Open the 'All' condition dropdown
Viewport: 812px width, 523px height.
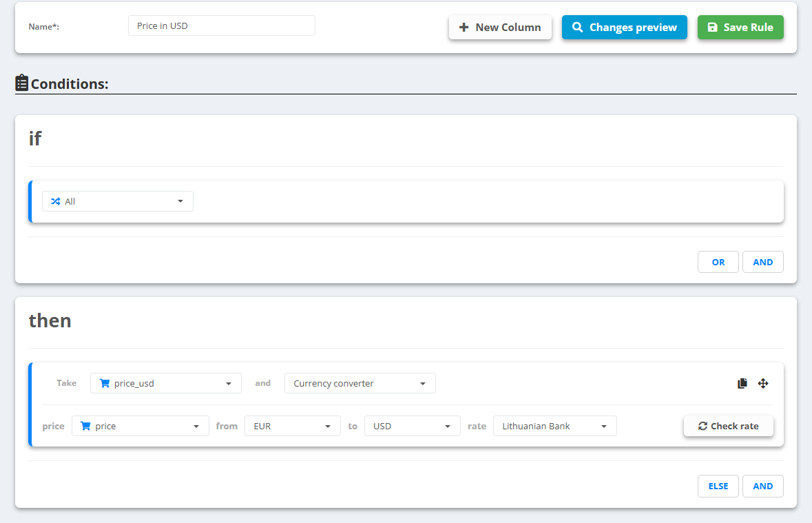tap(118, 201)
